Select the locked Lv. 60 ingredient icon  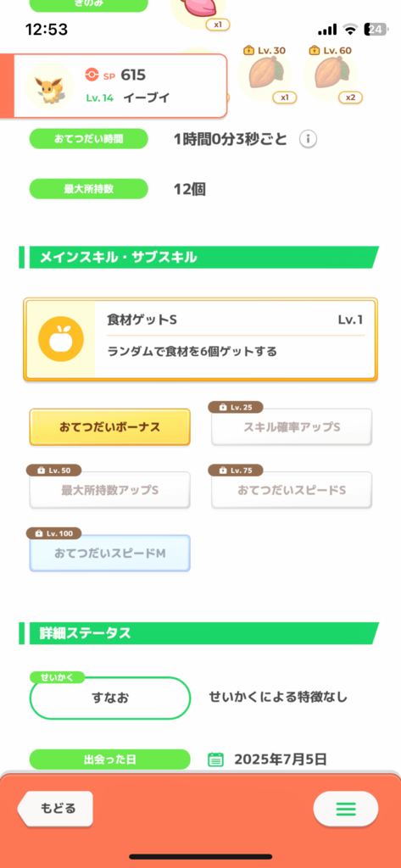pyautogui.click(x=331, y=75)
